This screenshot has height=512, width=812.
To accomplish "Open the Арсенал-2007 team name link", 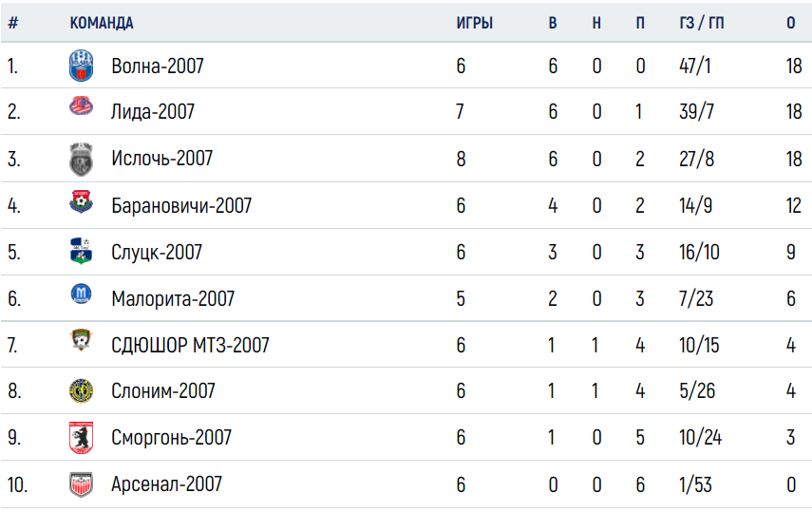I will point(167,484).
